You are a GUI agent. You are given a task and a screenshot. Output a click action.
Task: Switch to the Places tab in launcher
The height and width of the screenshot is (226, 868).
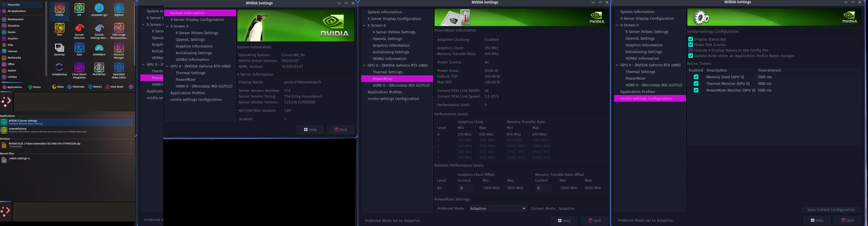coord(34,87)
